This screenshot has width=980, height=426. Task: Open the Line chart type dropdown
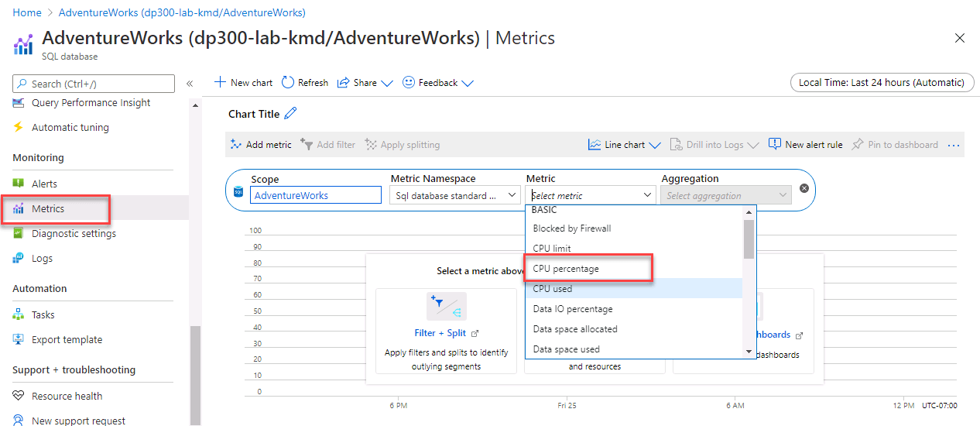click(x=624, y=145)
